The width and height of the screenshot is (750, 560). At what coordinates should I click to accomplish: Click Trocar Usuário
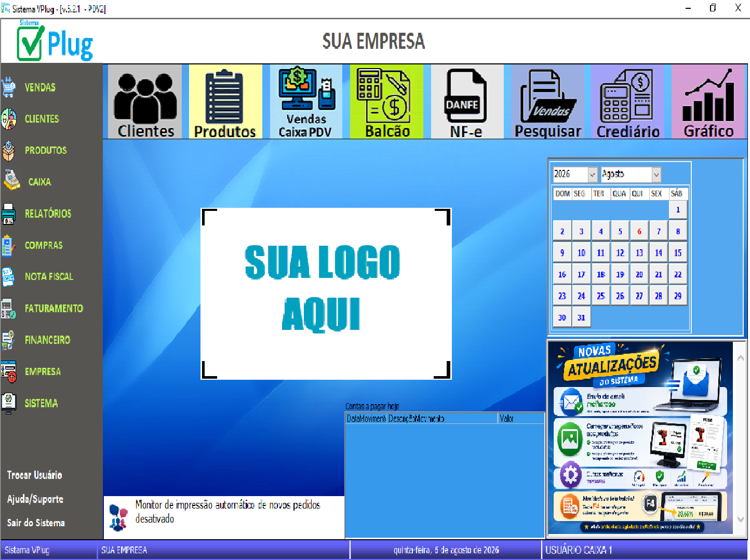pos(34,475)
